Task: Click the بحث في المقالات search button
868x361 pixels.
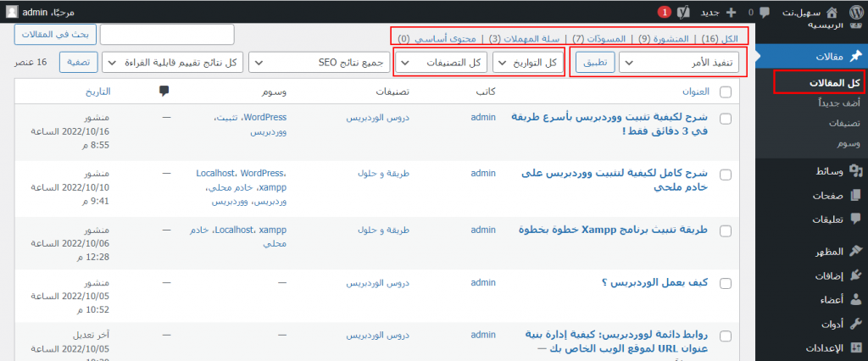Action: [x=55, y=34]
